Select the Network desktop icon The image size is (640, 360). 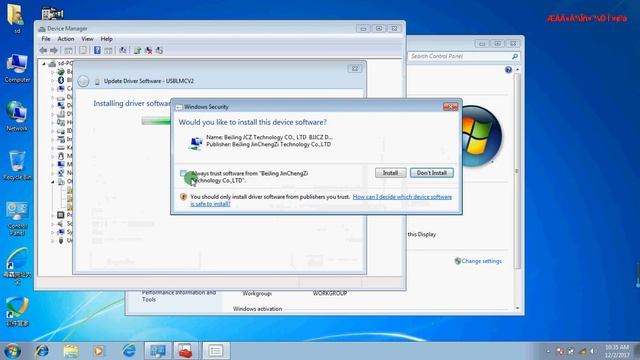pos(17,117)
